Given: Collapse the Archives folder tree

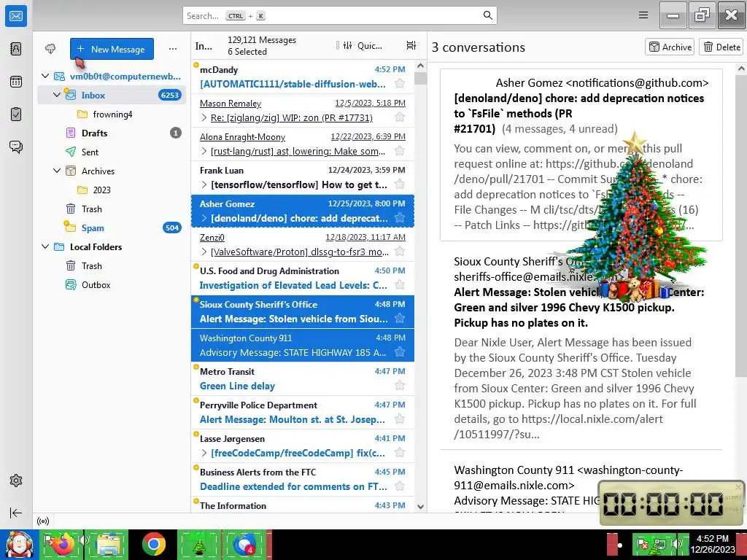Looking at the screenshot, I should pyautogui.click(x=57, y=171).
